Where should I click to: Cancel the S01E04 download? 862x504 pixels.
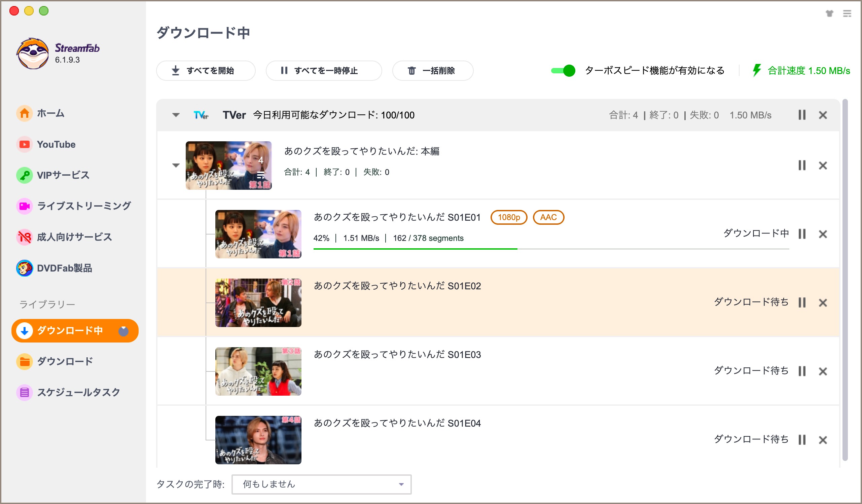click(823, 440)
